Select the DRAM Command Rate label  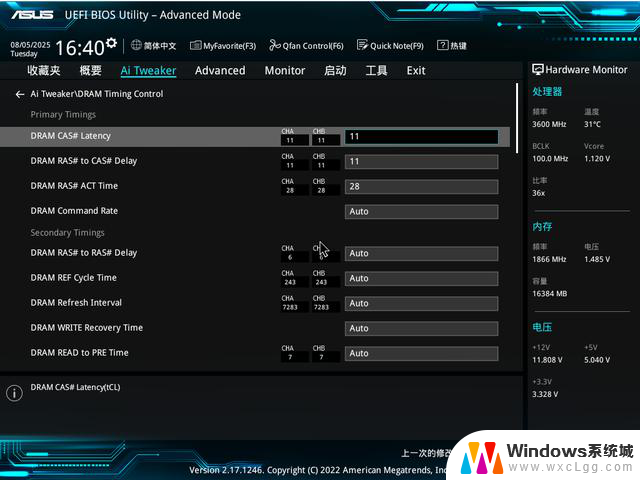(x=74, y=211)
